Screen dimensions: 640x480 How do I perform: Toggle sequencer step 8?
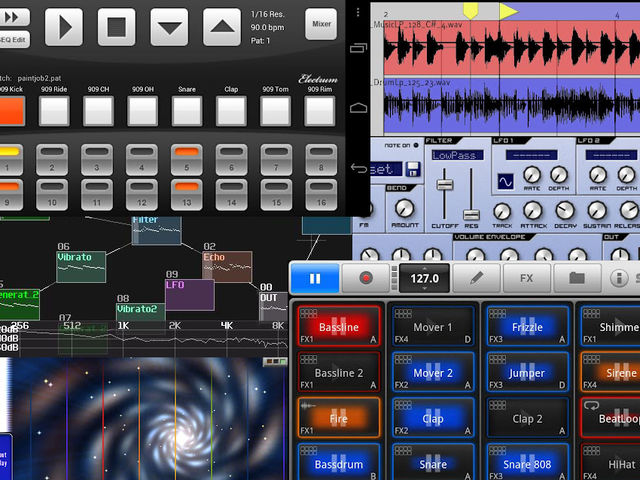point(321,160)
